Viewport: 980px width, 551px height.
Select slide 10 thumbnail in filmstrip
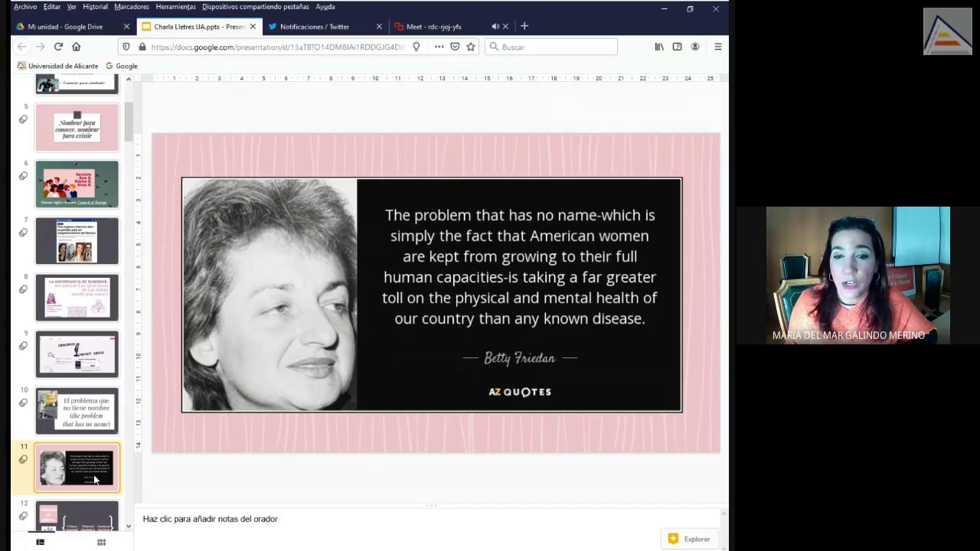click(x=77, y=410)
